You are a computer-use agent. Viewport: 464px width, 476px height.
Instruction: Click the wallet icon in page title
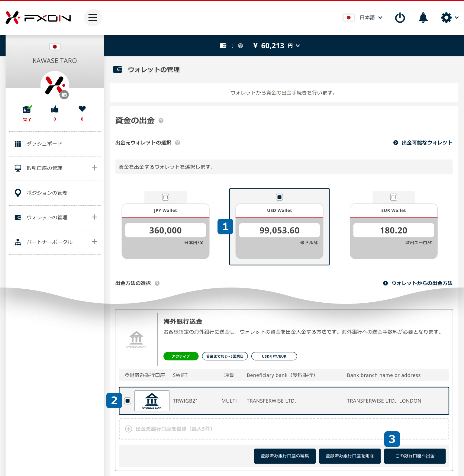(x=118, y=69)
